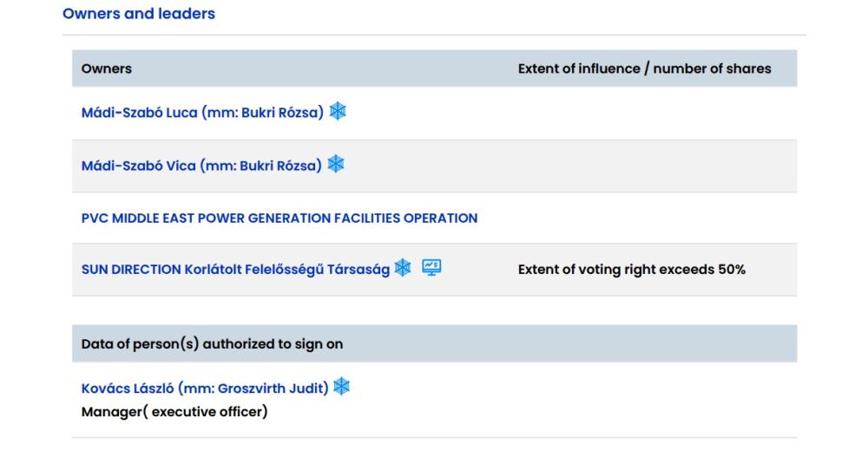This screenshot has height=451, width=868.
Task: Click the snowflake icon beside Mádi-Szabó Vica
Action: coord(335,165)
